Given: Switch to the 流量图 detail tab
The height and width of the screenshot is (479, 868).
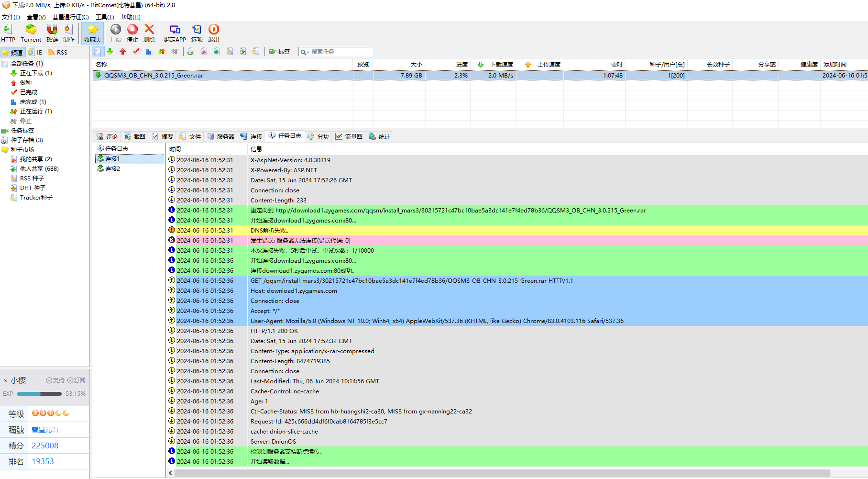Looking at the screenshot, I should coord(349,136).
